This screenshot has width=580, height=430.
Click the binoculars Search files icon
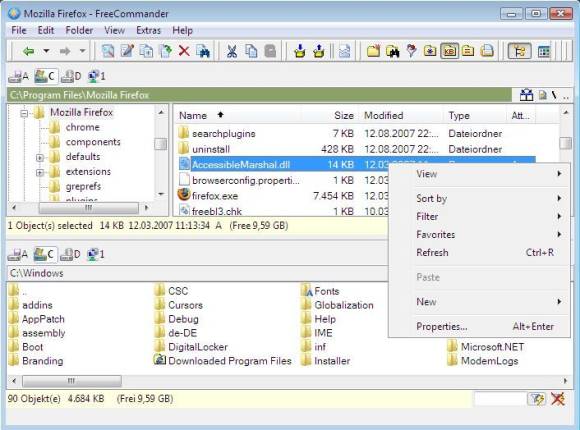[x=392, y=51]
